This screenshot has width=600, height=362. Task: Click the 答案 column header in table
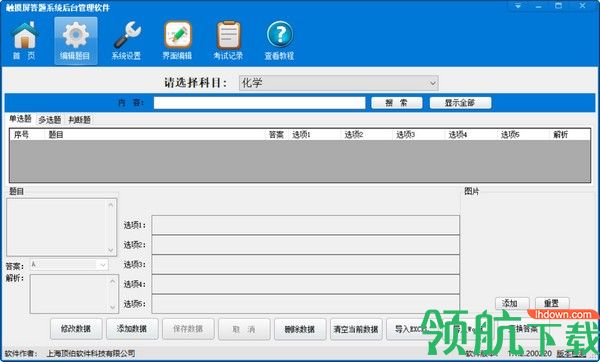(x=277, y=135)
